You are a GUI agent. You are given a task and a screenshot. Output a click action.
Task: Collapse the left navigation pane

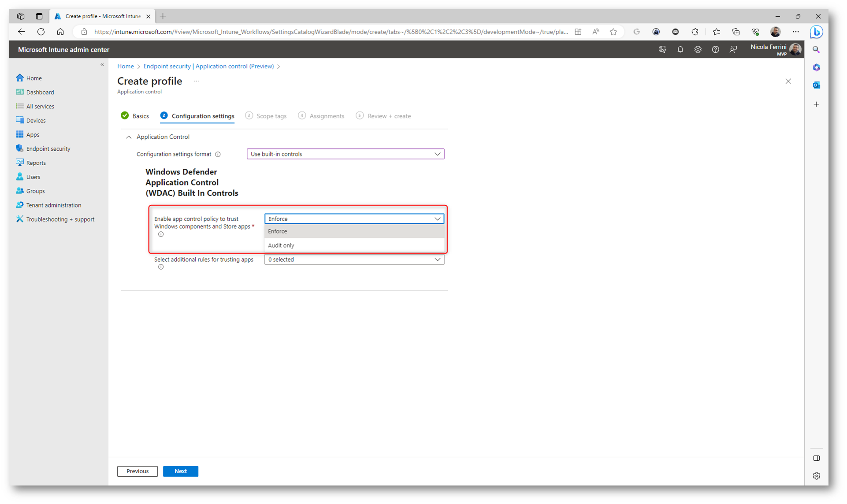[102, 64]
